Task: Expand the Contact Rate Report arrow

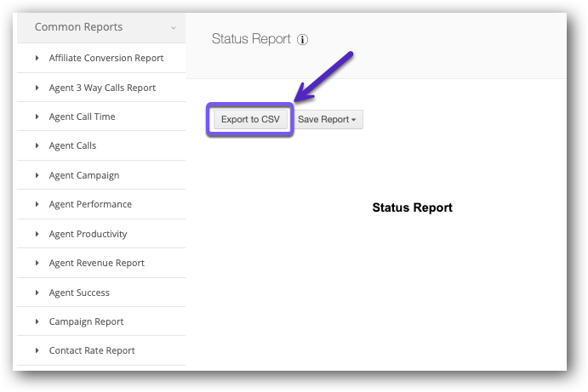Action: 37,350
